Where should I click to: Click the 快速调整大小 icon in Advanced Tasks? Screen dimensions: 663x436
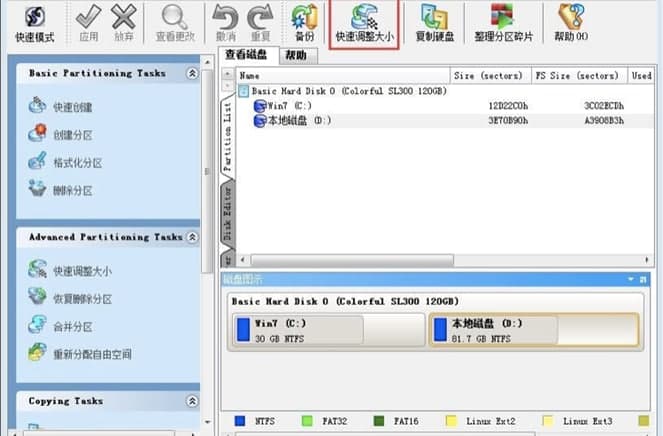coord(37,269)
